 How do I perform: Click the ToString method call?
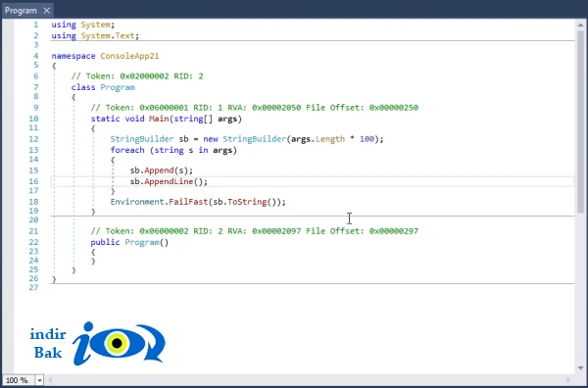[247, 202]
